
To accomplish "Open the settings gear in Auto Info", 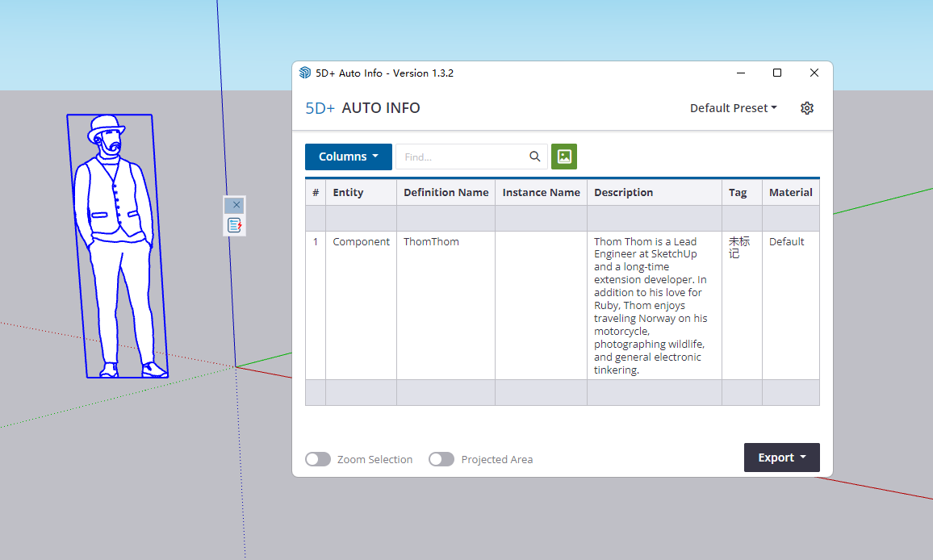I will [x=806, y=108].
